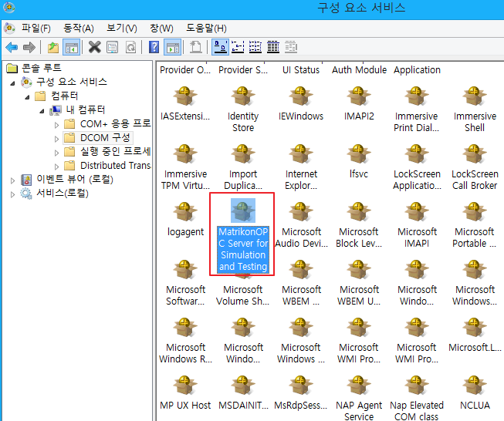Expand the 실행 중인 프로세스 folder
504x421 pixels.
tap(56, 153)
